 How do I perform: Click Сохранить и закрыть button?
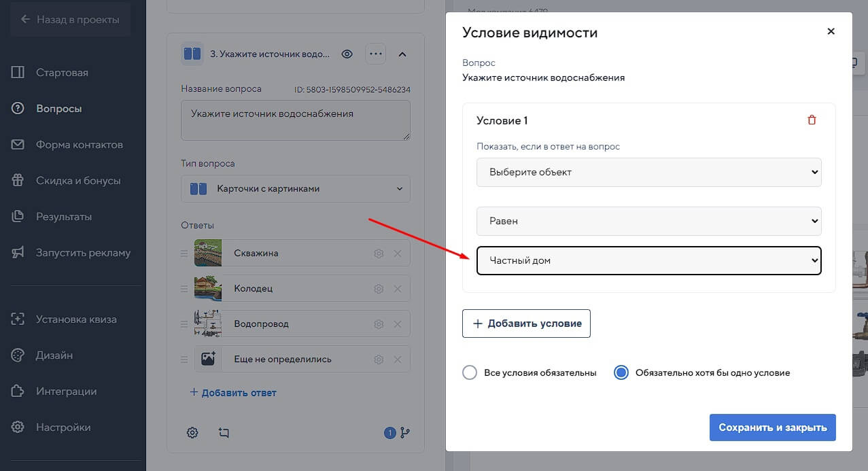click(772, 428)
